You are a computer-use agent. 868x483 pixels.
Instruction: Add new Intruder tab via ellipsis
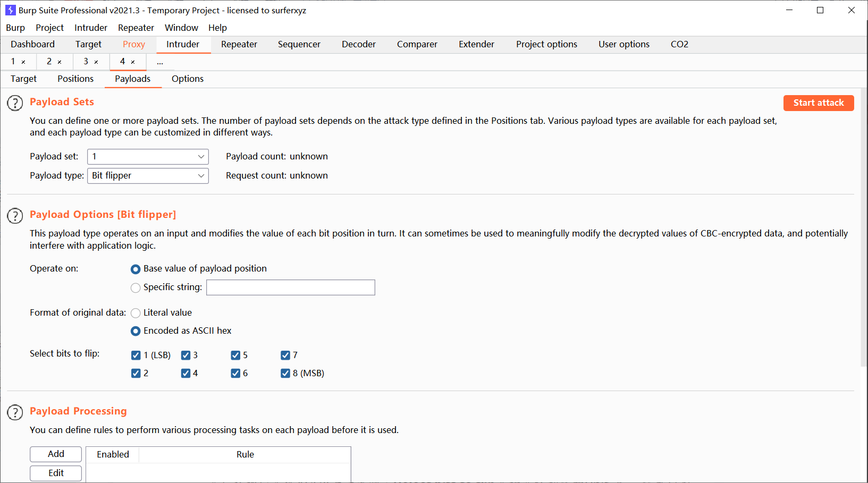tap(159, 62)
